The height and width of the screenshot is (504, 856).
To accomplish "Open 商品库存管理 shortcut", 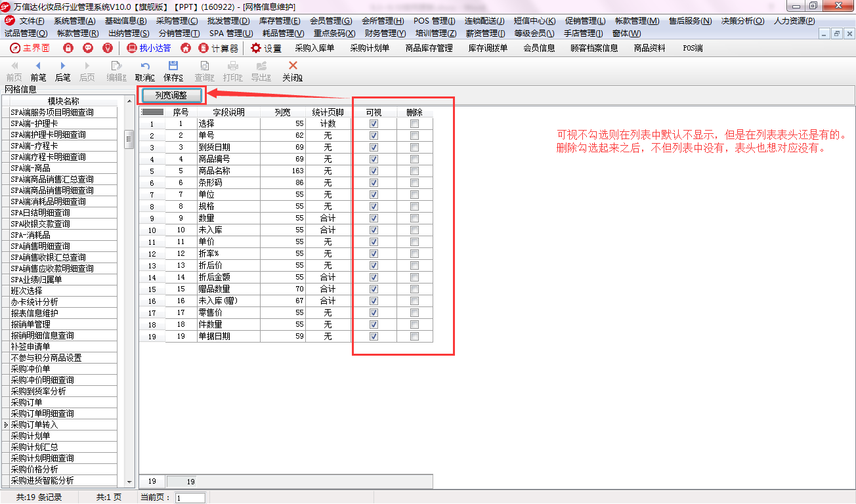I will tap(429, 48).
